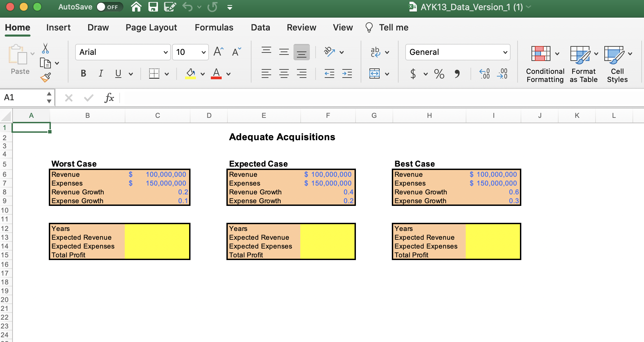This screenshot has height=342, width=644.
Task: Enable center alignment
Action: 284,73
